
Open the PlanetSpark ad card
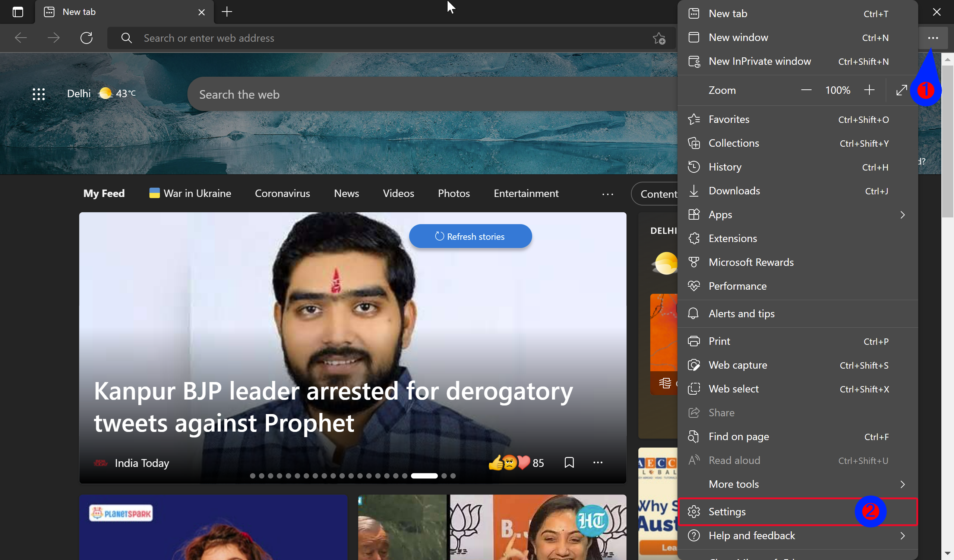213,528
